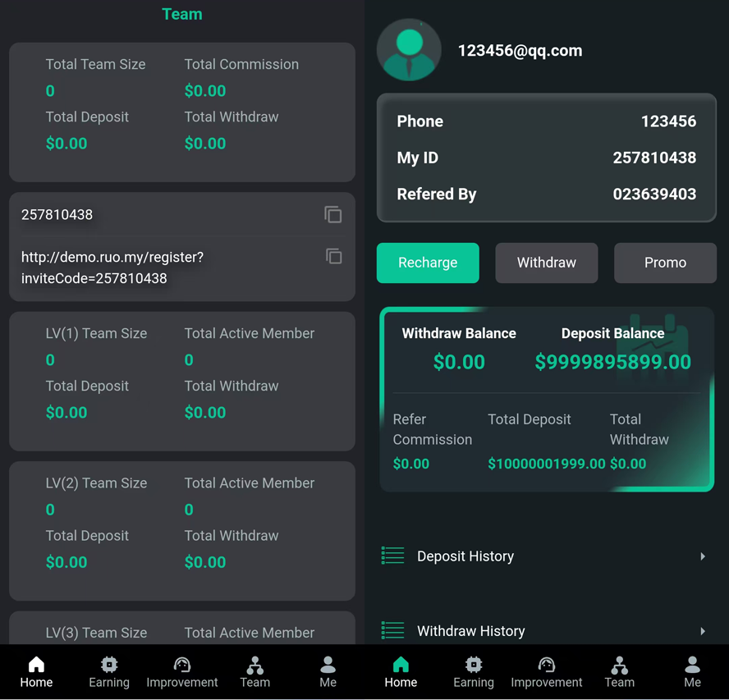The height and width of the screenshot is (700, 729).
Task: Copy the demo.ruo.my register link
Action: coord(333,256)
